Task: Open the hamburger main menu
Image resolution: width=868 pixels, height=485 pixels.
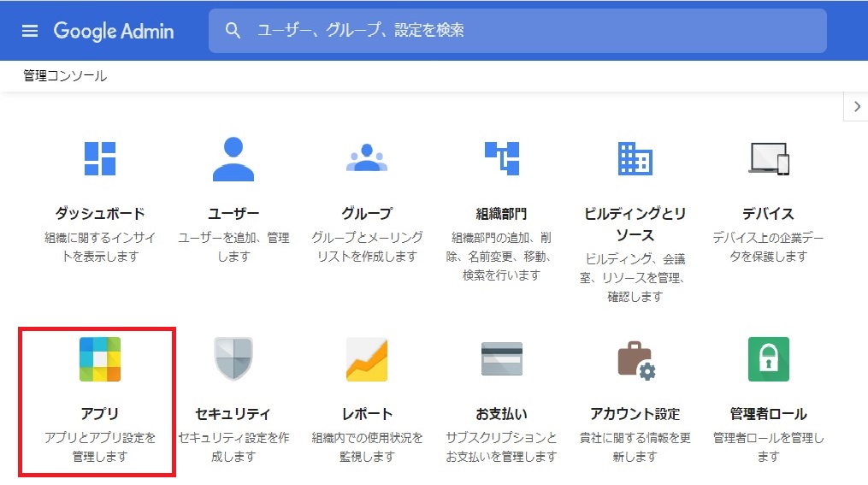Action: click(30, 31)
